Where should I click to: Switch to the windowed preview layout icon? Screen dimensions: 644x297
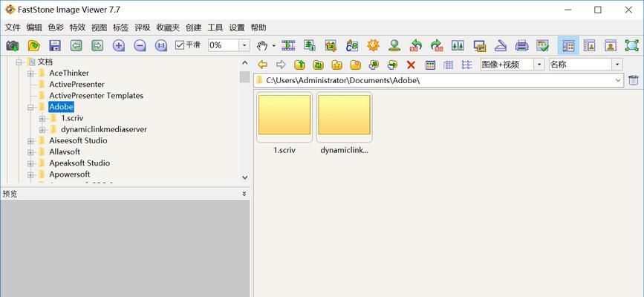pos(589,45)
